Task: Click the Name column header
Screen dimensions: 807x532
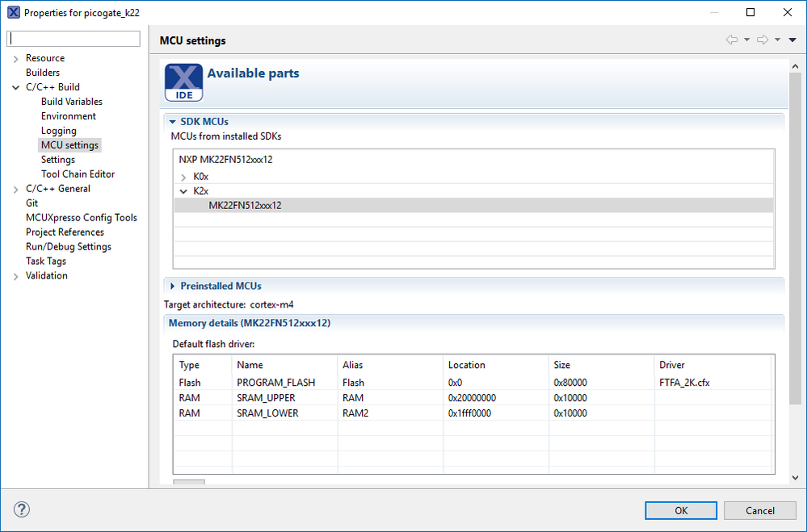Action: [x=284, y=365]
